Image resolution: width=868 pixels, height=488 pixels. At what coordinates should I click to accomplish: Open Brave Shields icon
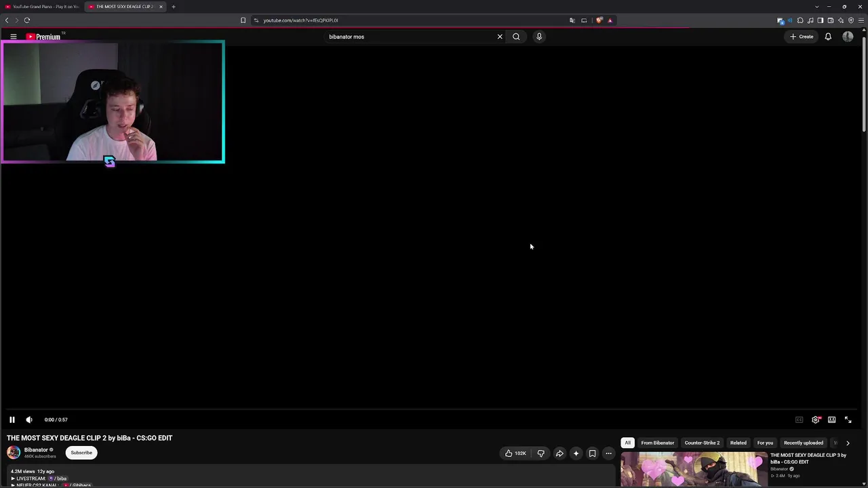pos(599,20)
